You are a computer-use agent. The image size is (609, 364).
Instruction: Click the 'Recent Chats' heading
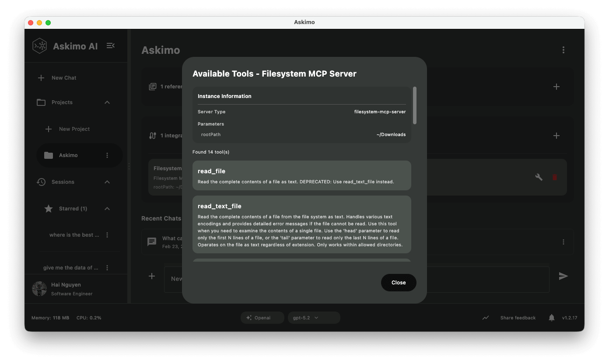[161, 218]
